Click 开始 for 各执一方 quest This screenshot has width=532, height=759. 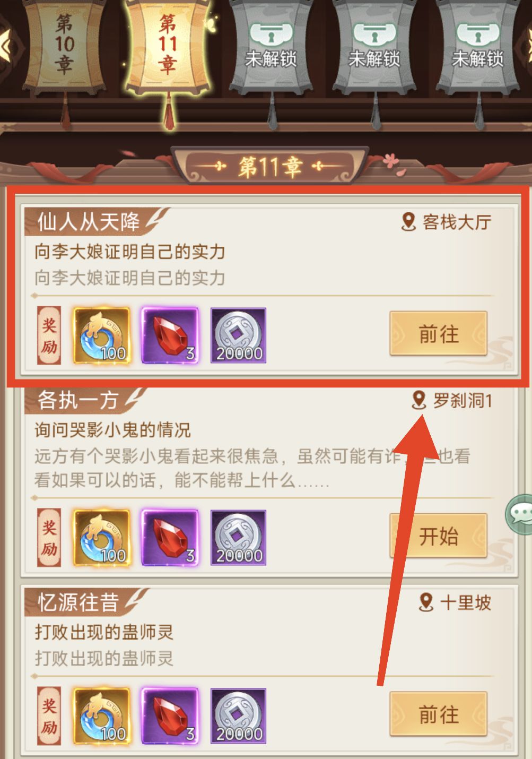(439, 536)
